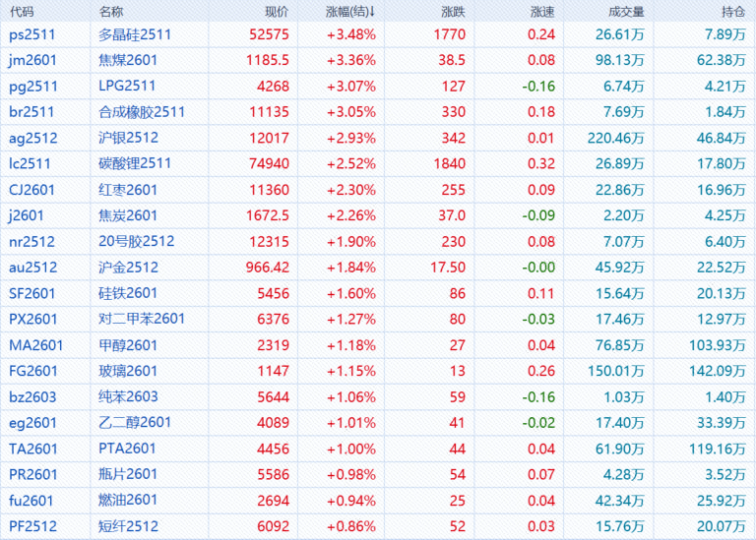Click the 成交量 column header
Screen dimensions: 756x540
pos(626,11)
